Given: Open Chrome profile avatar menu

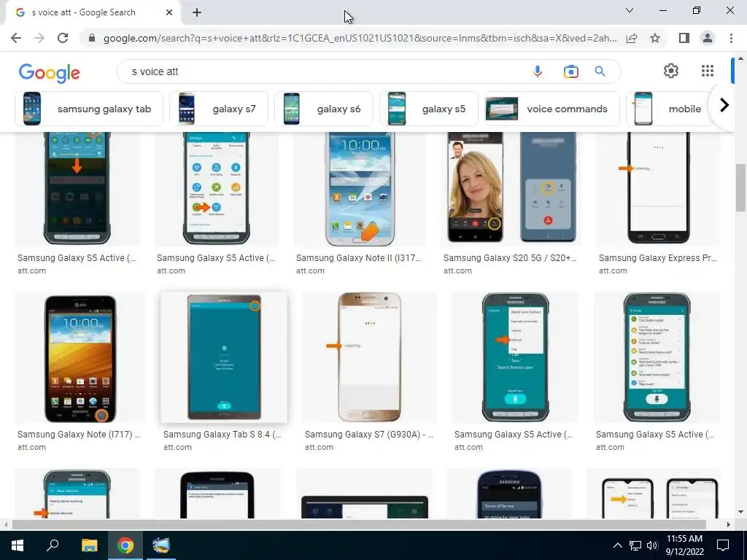Looking at the screenshot, I should (x=708, y=38).
